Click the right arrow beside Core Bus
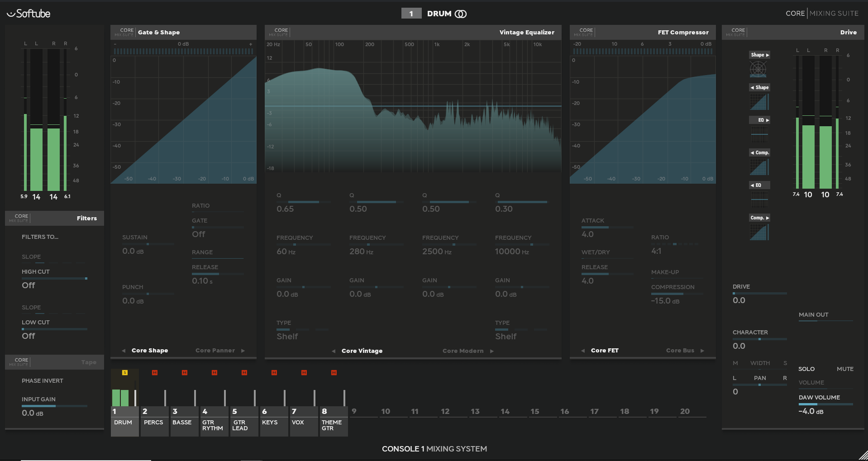 point(702,351)
